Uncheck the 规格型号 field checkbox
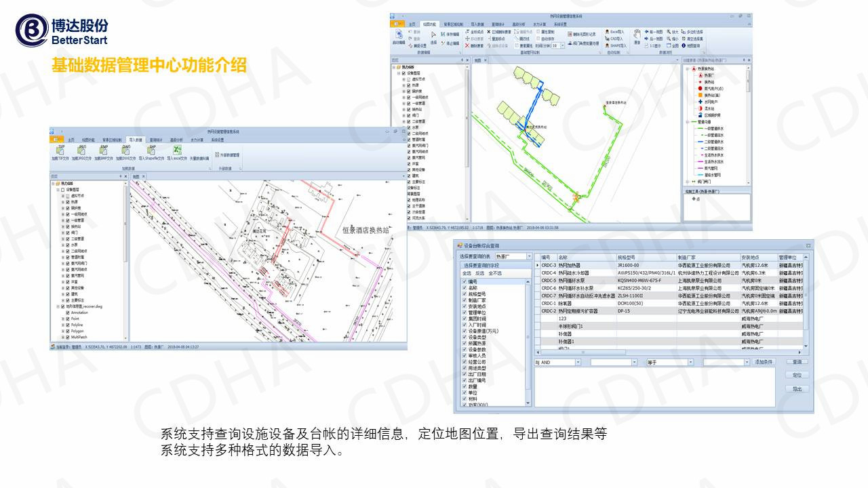The image size is (868, 488). [464, 294]
